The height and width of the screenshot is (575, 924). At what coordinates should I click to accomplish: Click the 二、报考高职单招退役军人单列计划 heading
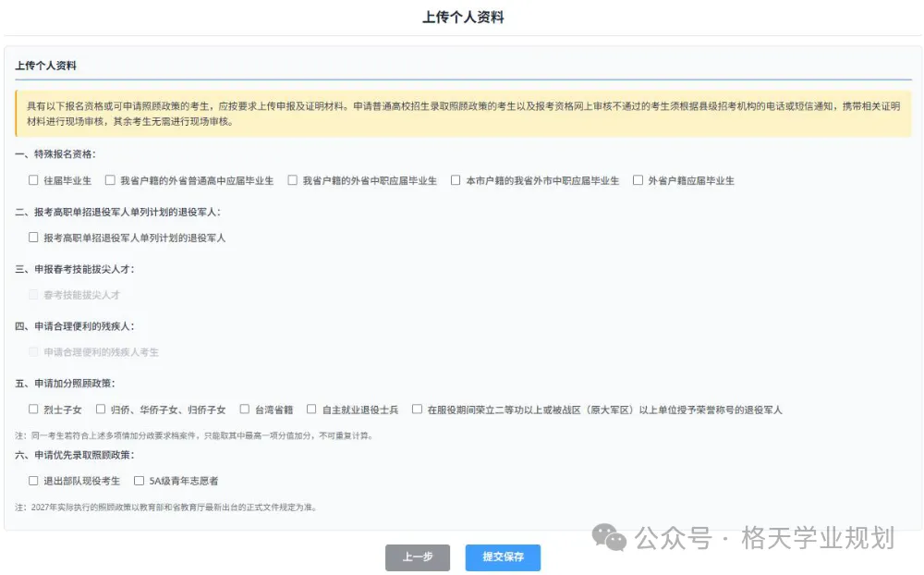[118, 212]
